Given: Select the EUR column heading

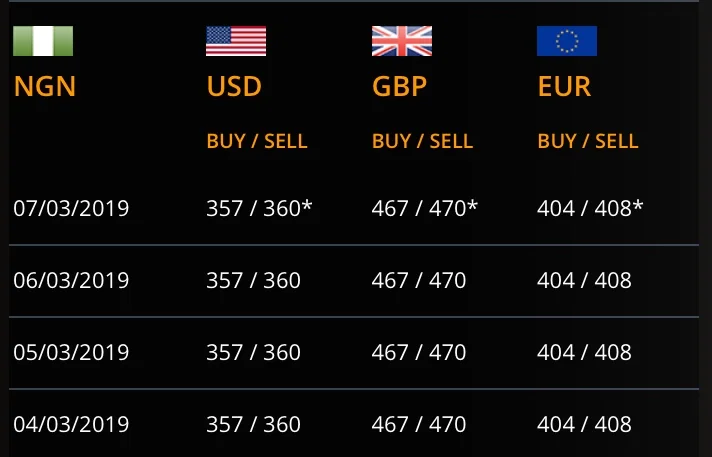Looking at the screenshot, I should click(564, 86).
